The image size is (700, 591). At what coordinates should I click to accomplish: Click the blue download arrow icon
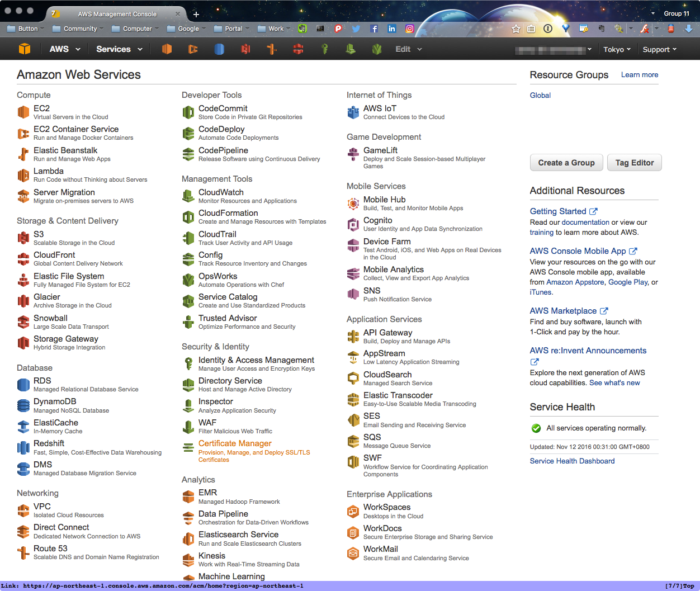pos(689,29)
